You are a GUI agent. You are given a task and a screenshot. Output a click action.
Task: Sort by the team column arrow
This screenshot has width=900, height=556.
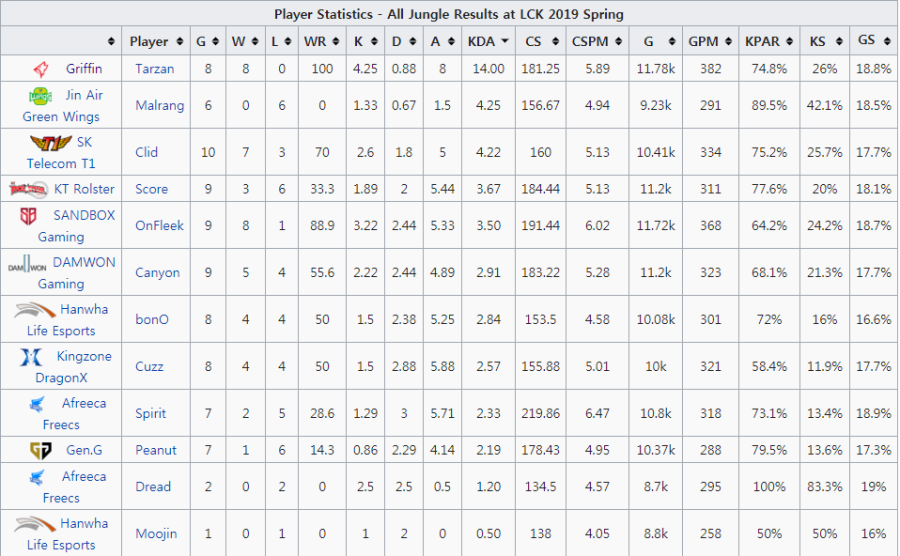click(111, 42)
